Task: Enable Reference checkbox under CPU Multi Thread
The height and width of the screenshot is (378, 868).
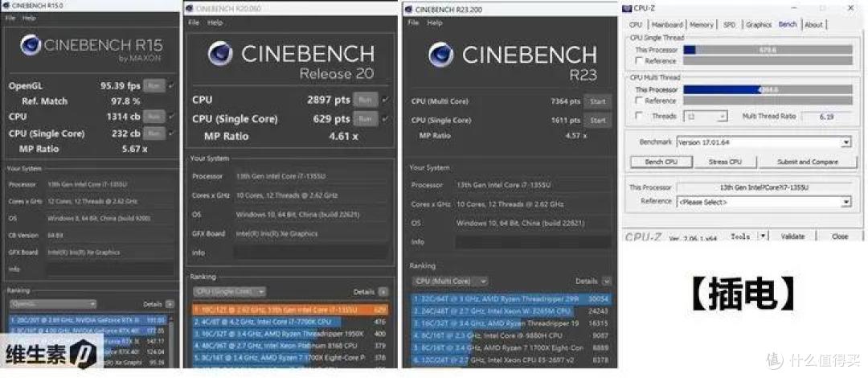Action: coord(640,101)
